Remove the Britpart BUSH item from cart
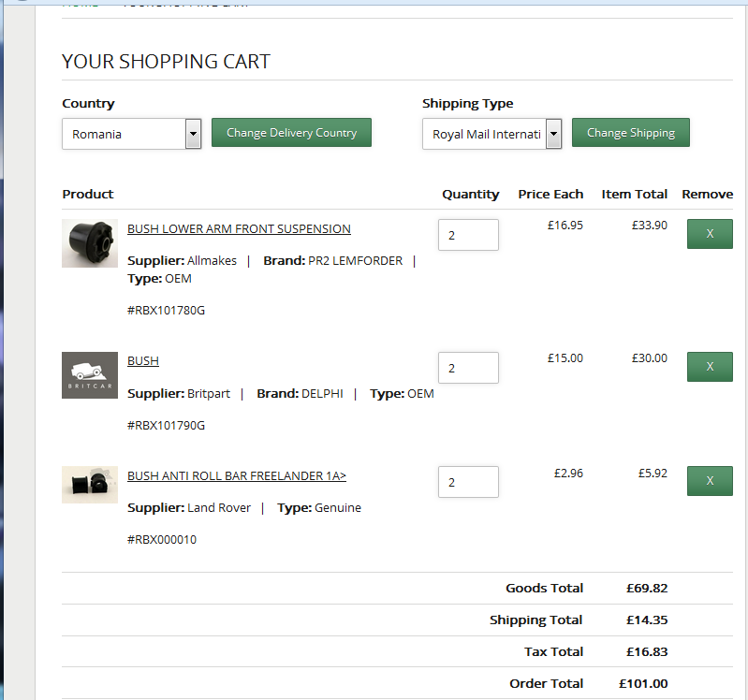The width and height of the screenshot is (748, 700). 710,367
